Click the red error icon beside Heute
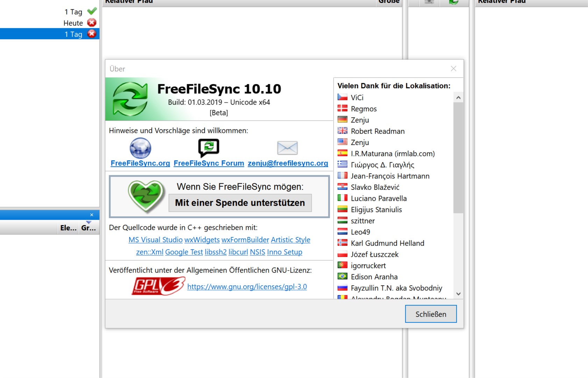The image size is (588, 378). click(92, 23)
